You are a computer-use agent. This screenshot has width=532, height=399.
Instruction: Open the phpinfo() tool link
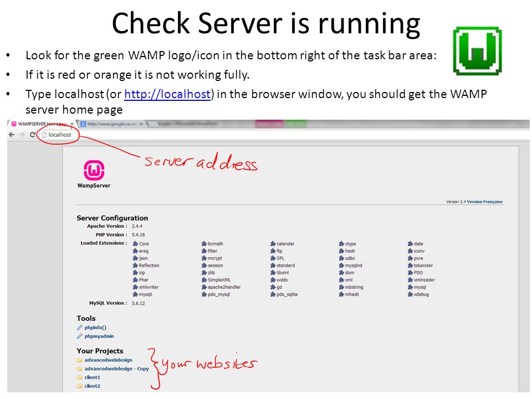[95, 328]
